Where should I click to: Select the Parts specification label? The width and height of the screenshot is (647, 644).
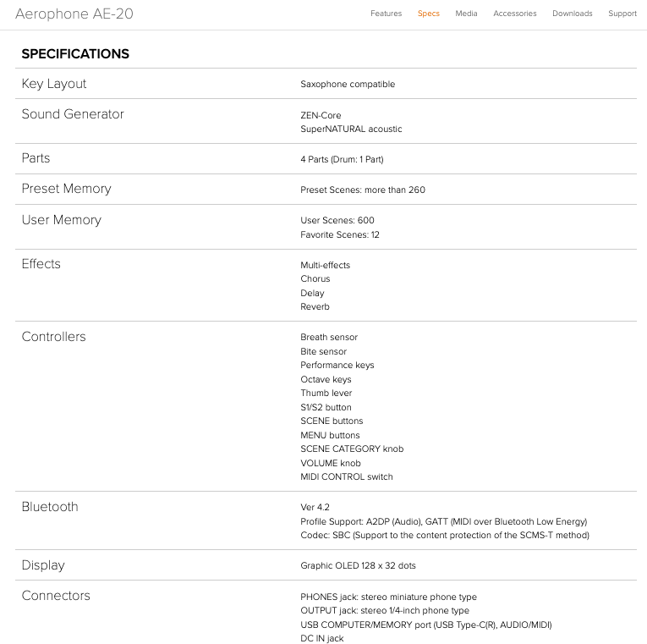tap(36, 158)
